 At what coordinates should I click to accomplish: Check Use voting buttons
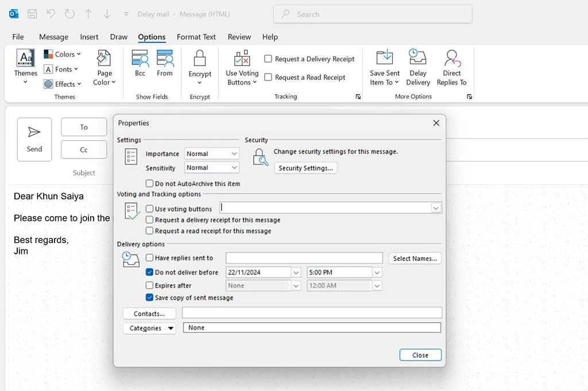click(150, 209)
